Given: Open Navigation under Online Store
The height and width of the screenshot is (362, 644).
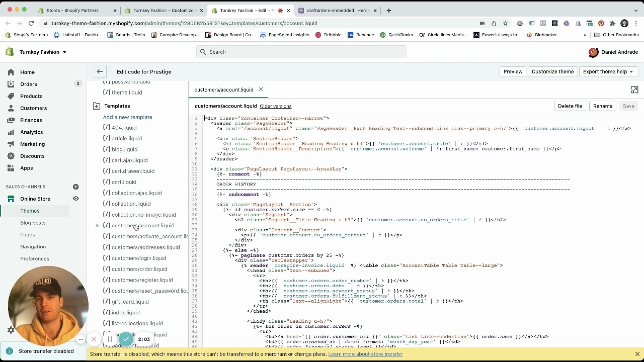Looking at the screenshot, I should point(33,247).
